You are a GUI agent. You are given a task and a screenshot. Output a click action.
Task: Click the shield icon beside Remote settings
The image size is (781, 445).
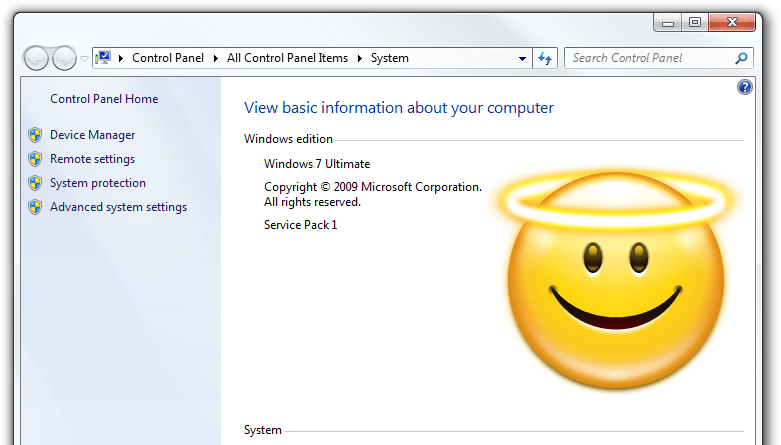point(35,159)
